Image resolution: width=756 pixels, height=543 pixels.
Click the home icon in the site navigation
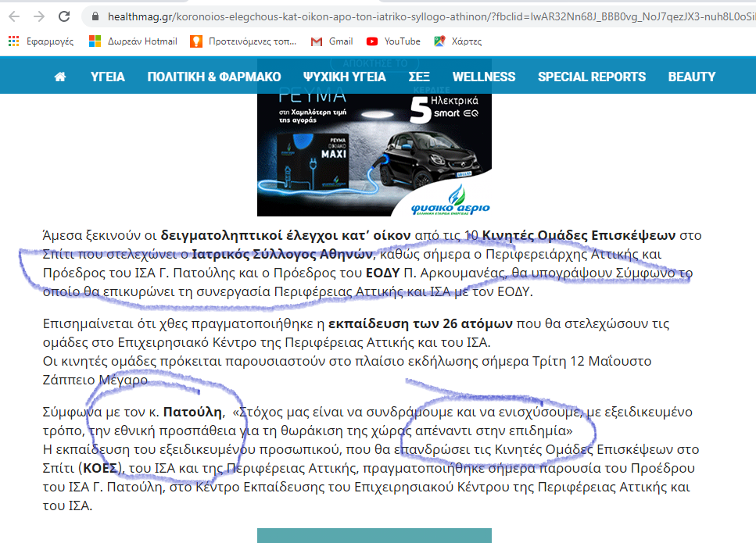60,77
